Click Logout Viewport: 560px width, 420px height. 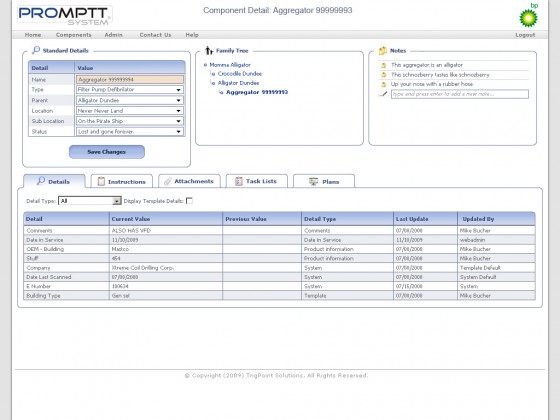click(525, 35)
